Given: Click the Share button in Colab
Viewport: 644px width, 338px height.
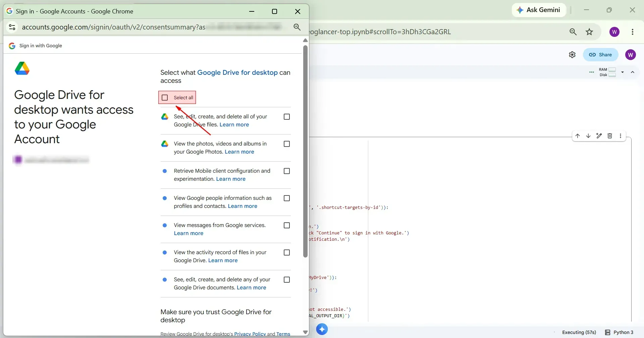Looking at the screenshot, I should [x=600, y=55].
